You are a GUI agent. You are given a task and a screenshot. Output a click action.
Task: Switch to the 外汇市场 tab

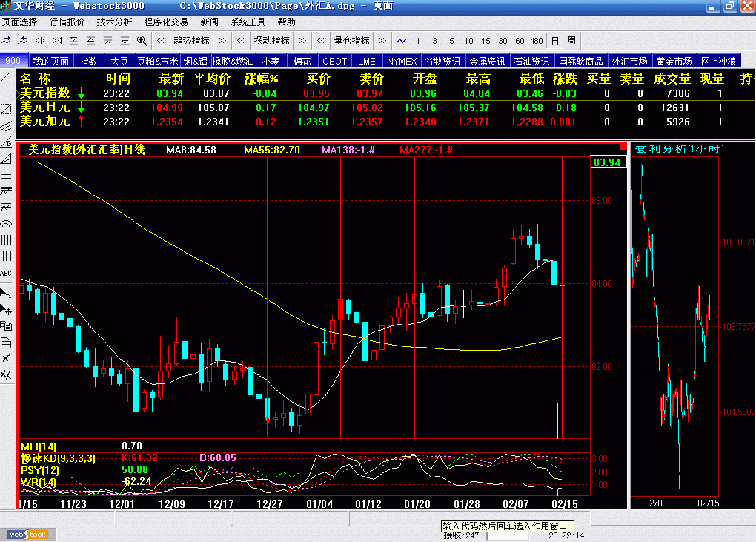click(629, 62)
